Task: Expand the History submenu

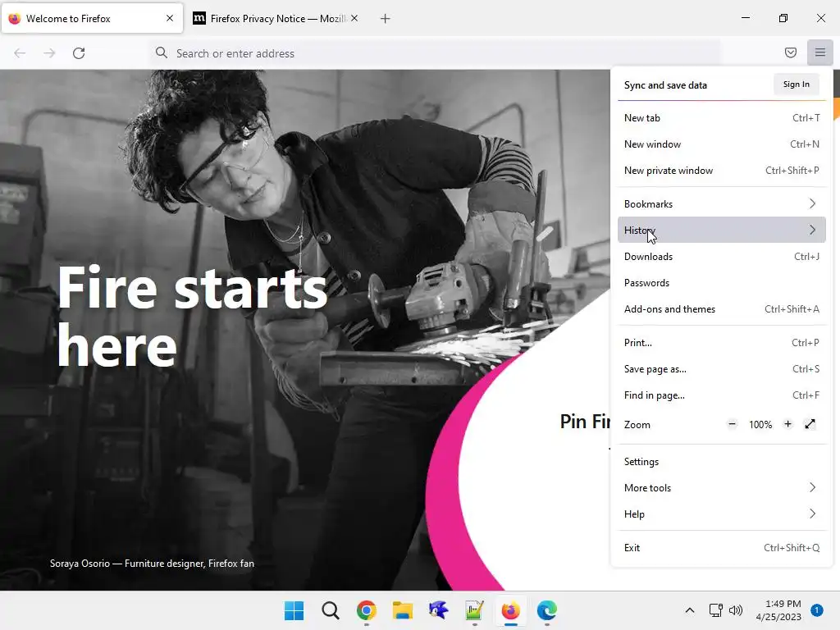Action: click(721, 230)
